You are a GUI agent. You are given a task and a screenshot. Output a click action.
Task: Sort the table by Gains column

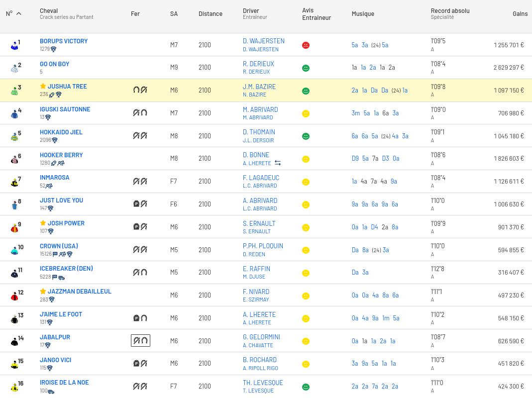pos(520,14)
